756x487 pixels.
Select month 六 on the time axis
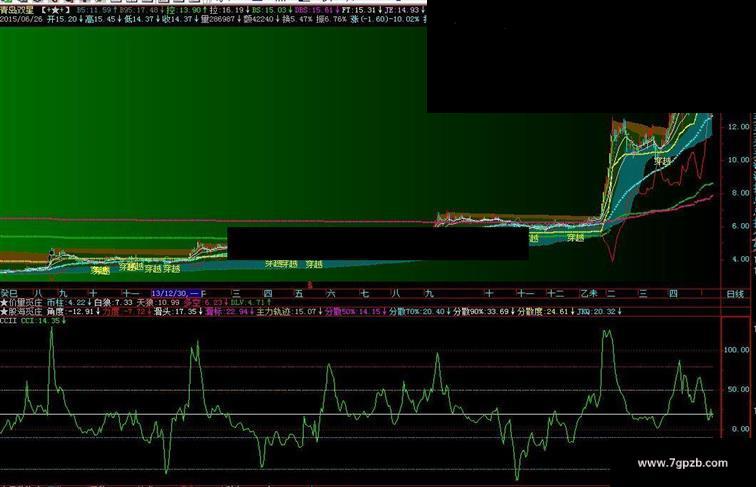pos(331,293)
